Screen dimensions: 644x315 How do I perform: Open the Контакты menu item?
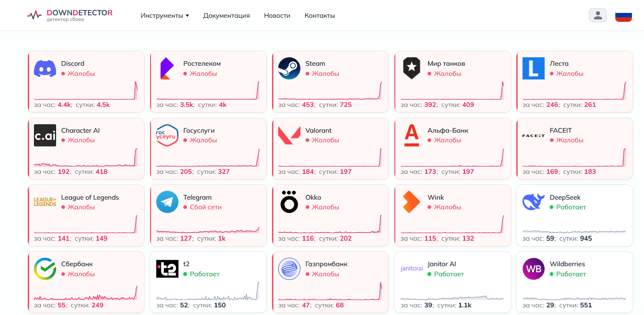click(320, 16)
